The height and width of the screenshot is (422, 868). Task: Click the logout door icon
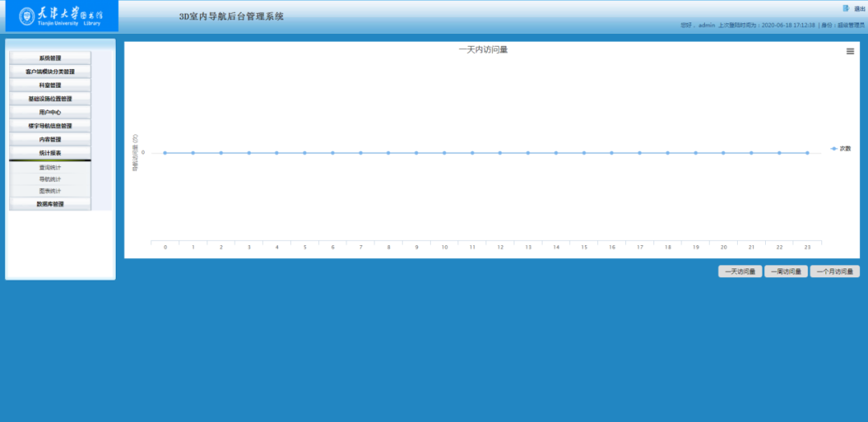pyautogui.click(x=845, y=9)
